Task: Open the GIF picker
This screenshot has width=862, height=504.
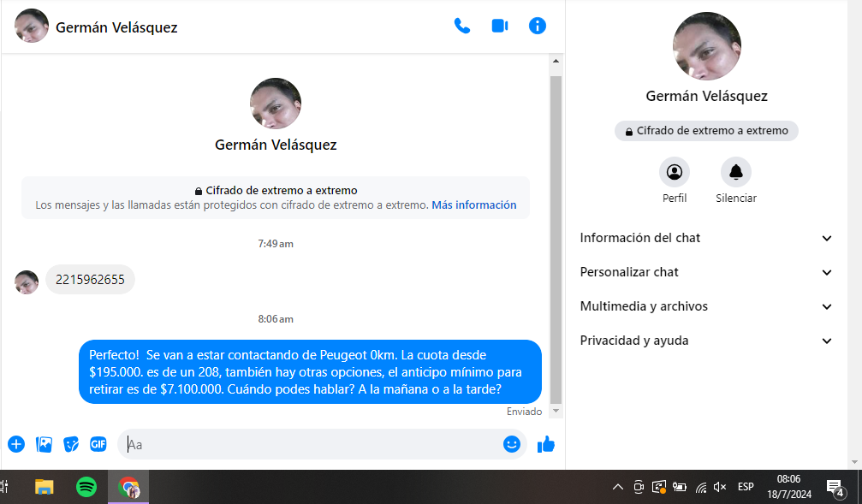Action: (x=98, y=444)
